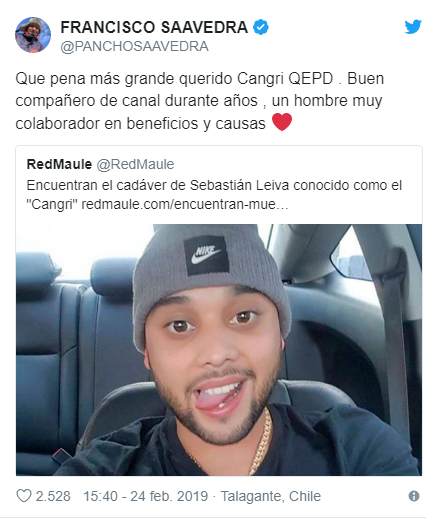Open the quoted tweet photo
Viewport: 426px width, 522px height.
point(219,350)
